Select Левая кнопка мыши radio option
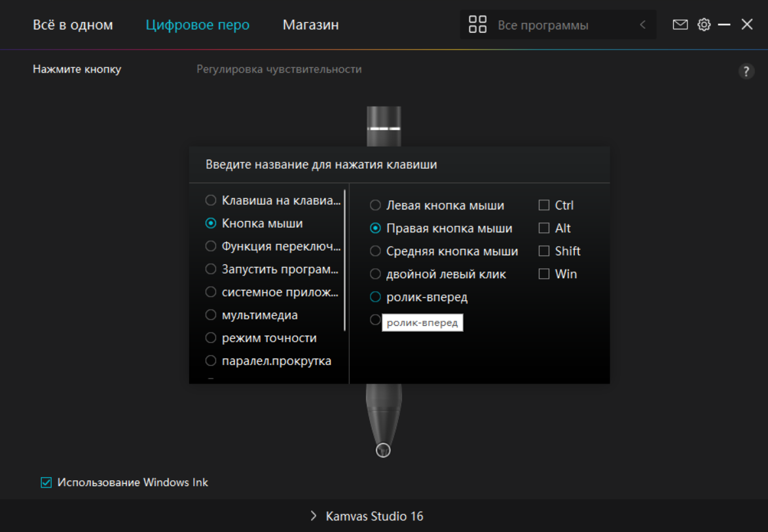 pyautogui.click(x=375, y=205)
